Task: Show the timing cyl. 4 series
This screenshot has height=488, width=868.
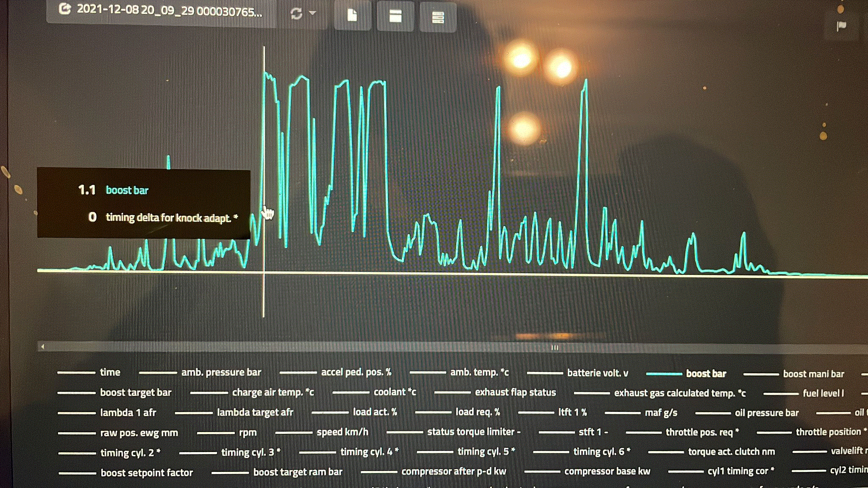Action: (369, 452)
